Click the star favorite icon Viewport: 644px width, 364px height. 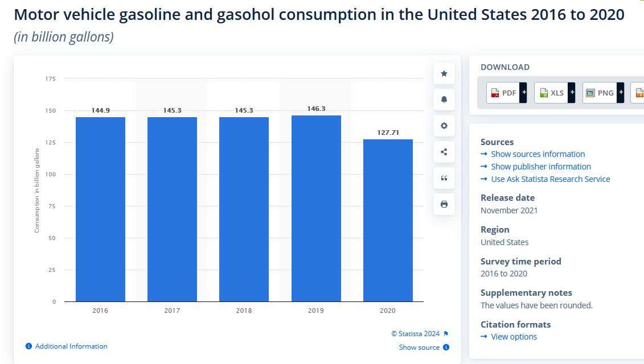444,73
